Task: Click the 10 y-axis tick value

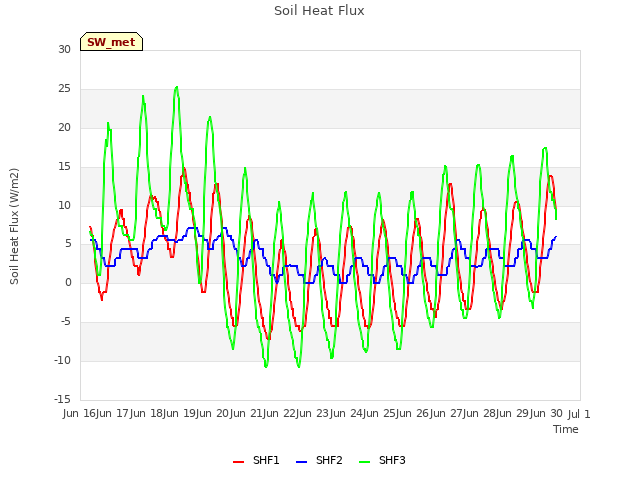Action: (x=64, y=205)
